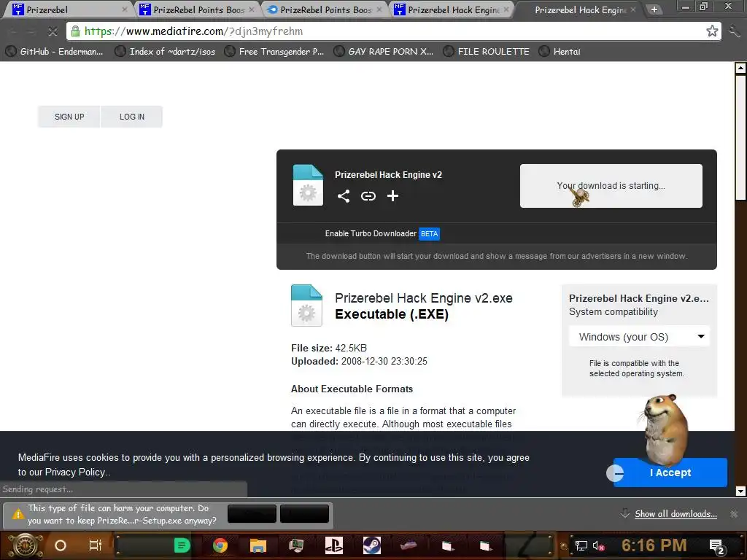
Task: Click the browser back arrow
Action: click(x=13, y=31)
